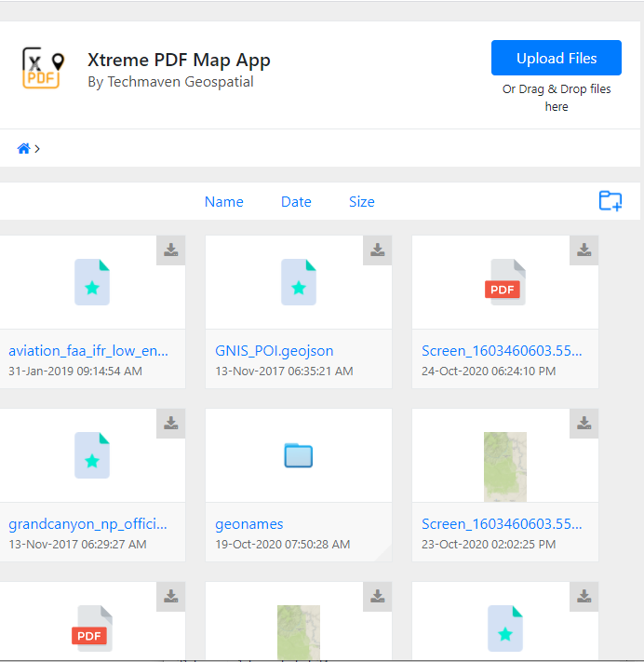The height and width of the screenshot is (662, 644).
Task: Download the GNIS_POI.geojson file
Action: click(378, 250)
